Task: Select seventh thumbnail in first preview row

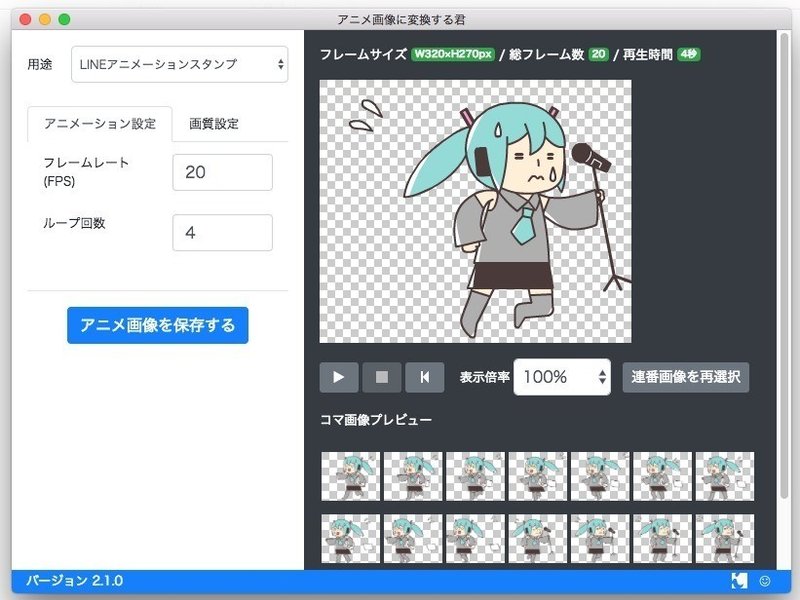Action: point(724,476)
